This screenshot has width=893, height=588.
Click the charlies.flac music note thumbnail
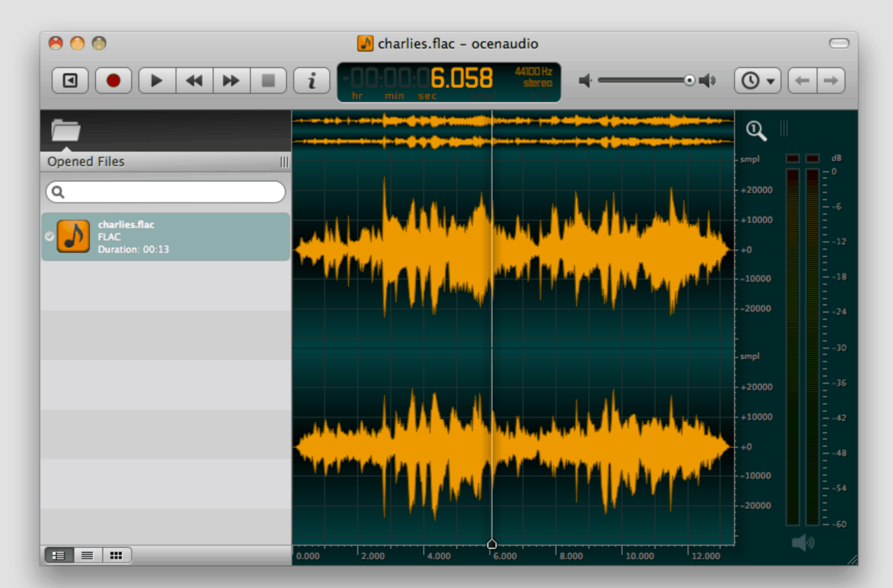[x=73, y=236]
